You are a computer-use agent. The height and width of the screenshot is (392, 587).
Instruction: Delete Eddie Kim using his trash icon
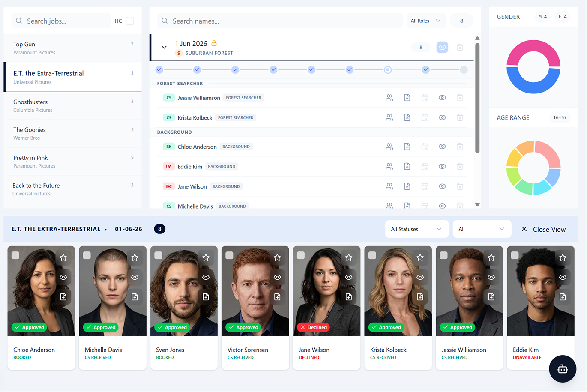coord(460,166)
